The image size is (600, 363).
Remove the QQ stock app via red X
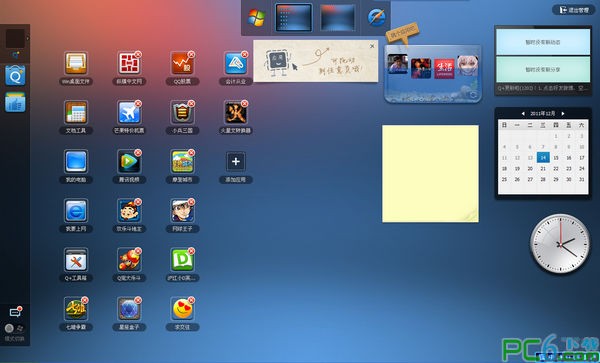[191, 54]
